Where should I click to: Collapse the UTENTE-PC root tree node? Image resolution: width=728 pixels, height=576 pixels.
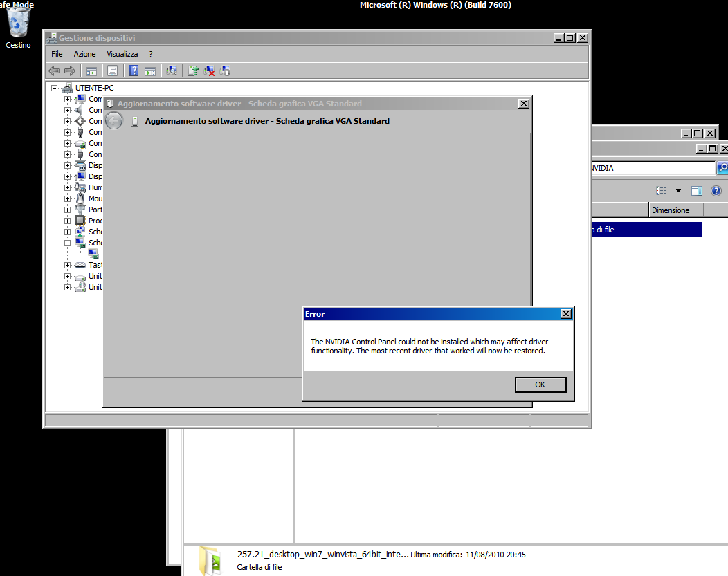(x=55, y=89)
